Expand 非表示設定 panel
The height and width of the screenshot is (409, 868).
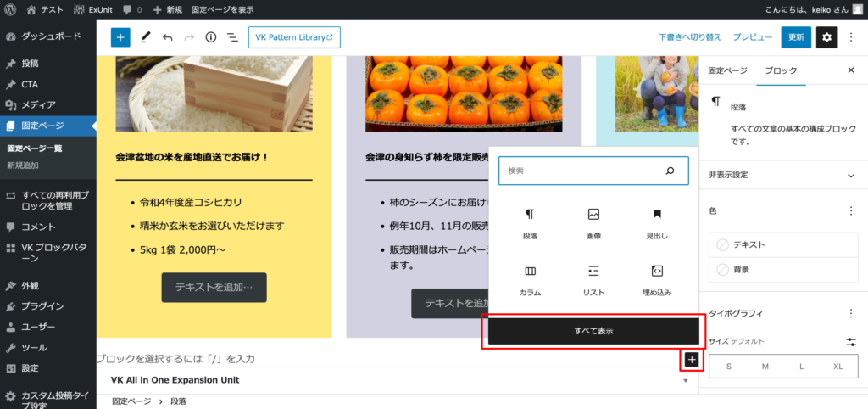click(x=783, y=175)
